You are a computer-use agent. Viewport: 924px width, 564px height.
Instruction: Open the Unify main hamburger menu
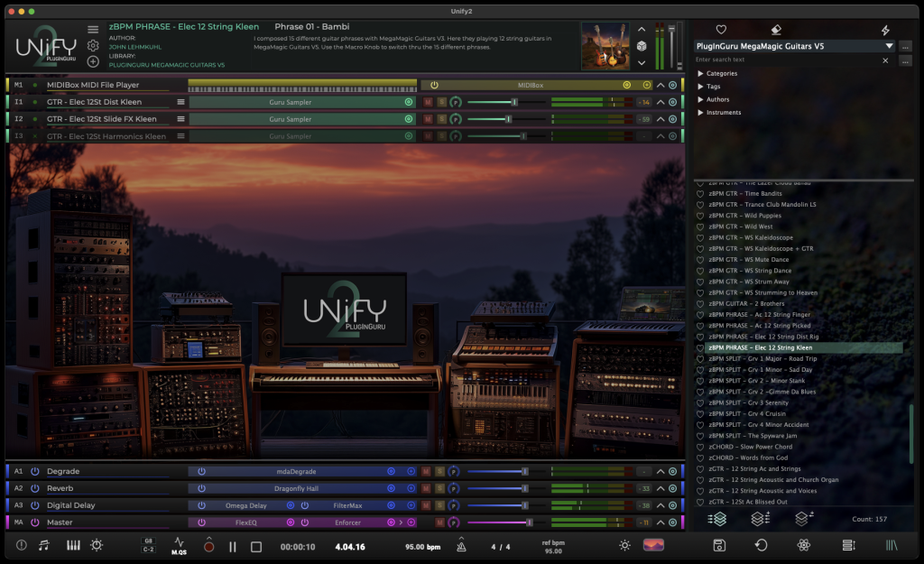click(93, 29)
